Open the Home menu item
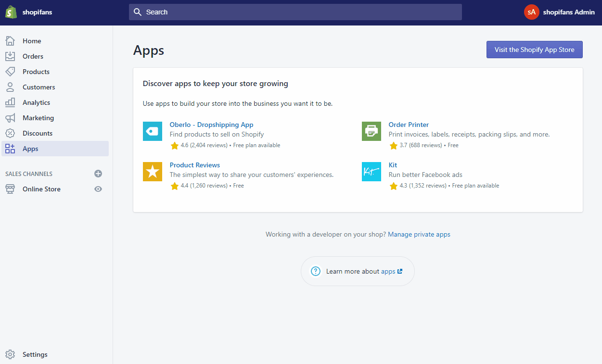The width and height of the screenshot is (602, 364). pos(55,41)
